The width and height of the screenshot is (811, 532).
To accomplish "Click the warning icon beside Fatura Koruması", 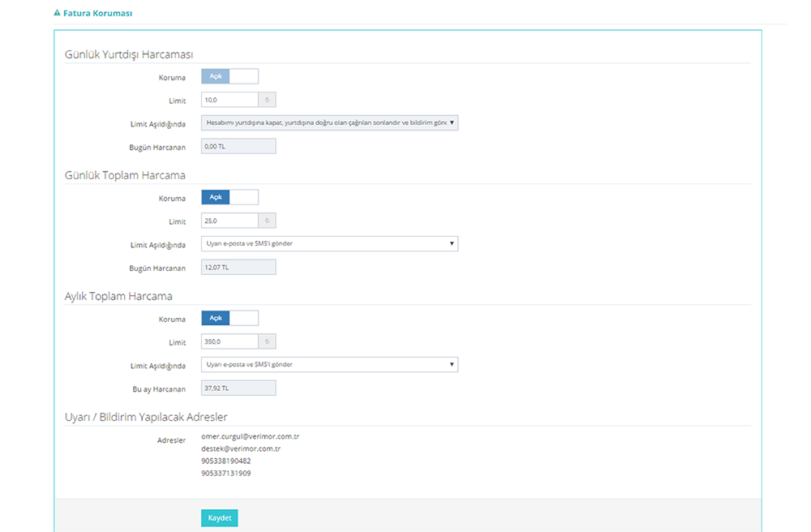I will coord(57,14).
